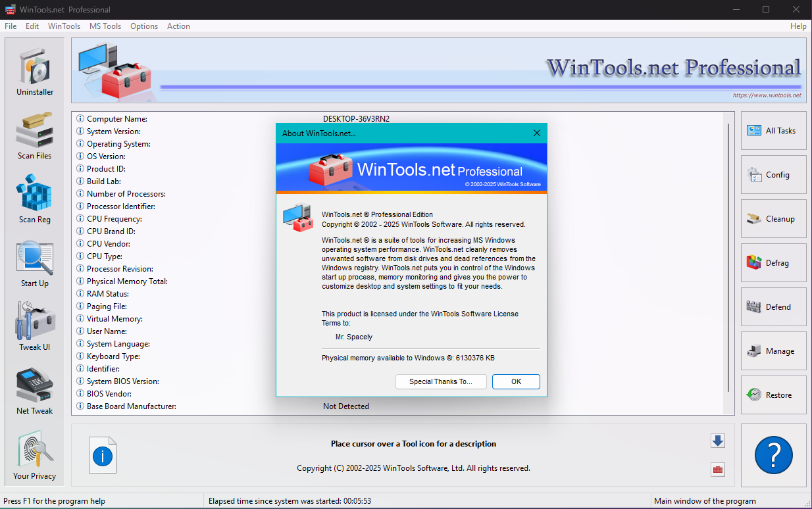Viewport: 812px width, 509px height.
Task: Close the About WinTools.net dialog
Action: 536,133
